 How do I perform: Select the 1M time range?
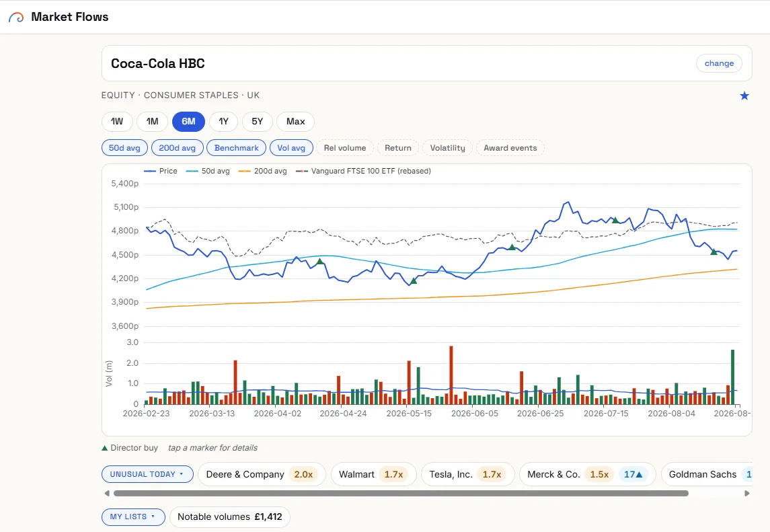point(152,122)
